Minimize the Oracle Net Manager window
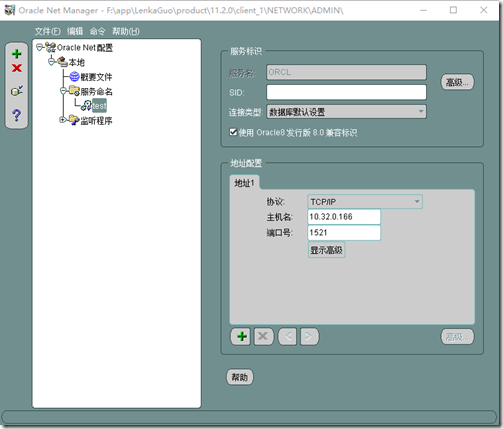The height and width of the screenshot is (429, 503). (423, 10)
